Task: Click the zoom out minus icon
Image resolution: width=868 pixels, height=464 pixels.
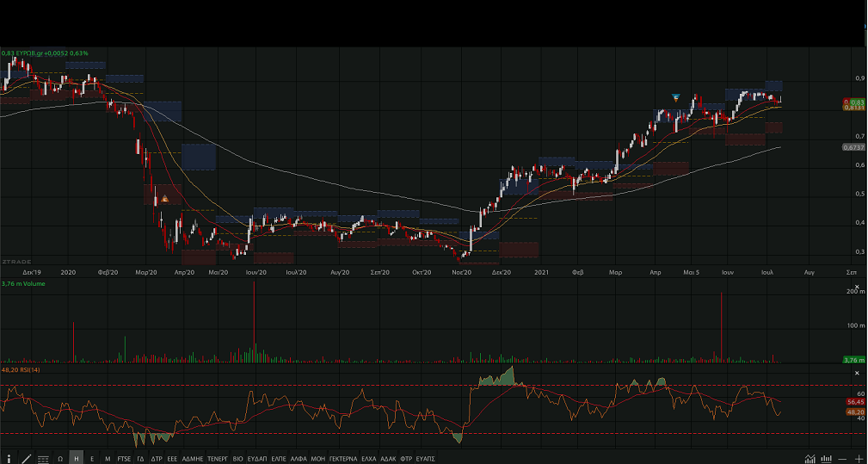Action: pos(843,459)
